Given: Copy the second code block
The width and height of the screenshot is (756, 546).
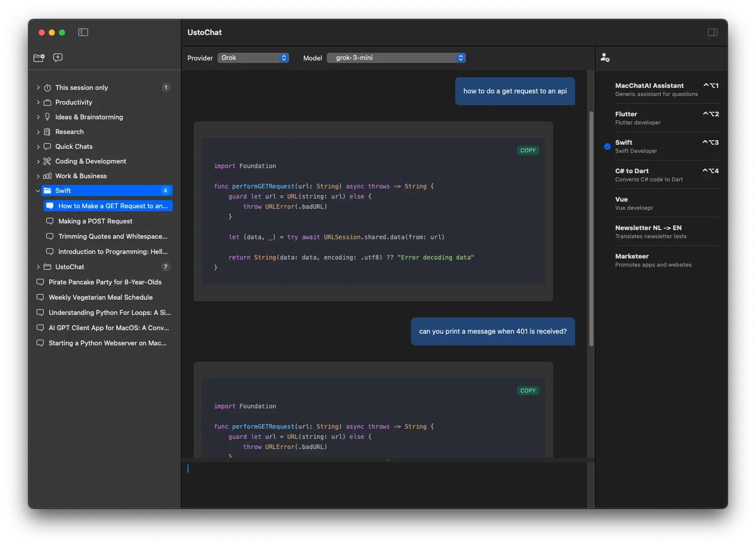Looking at the screenshot, I should click(528, 391).
